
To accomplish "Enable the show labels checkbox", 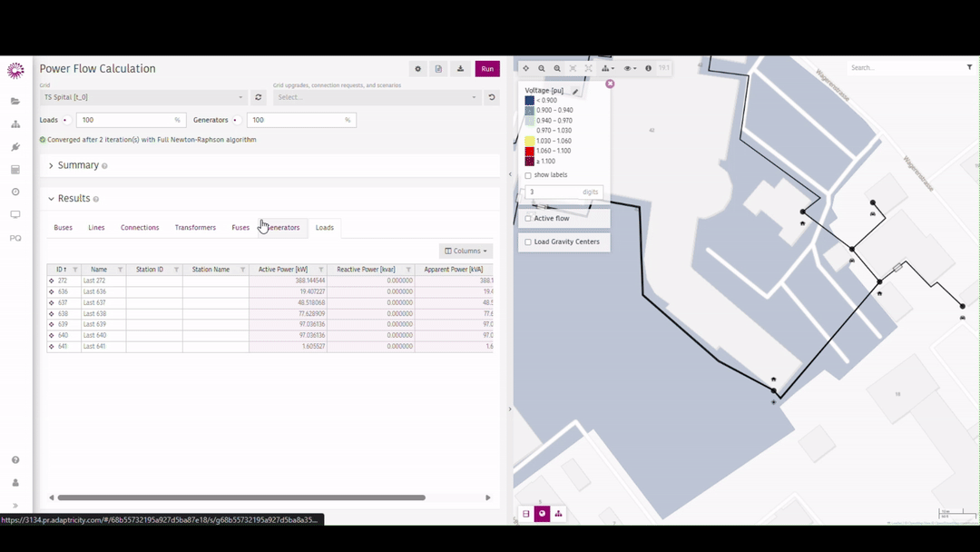I will point(528,175).
